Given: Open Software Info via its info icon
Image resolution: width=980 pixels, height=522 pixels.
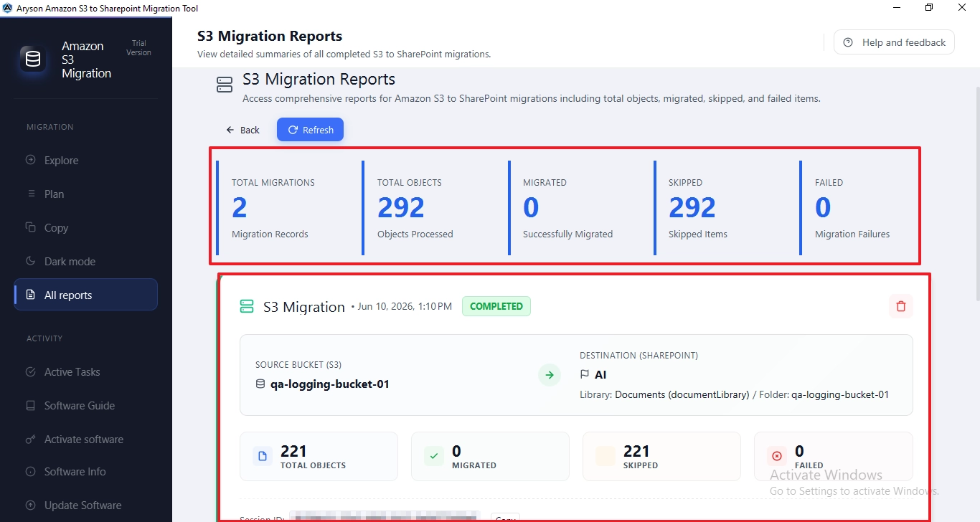Looking at the screenshot, I should (x=30, y=471).
